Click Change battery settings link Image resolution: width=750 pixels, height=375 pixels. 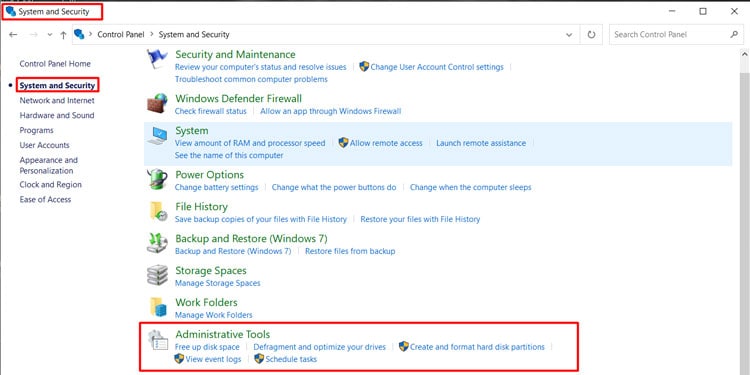(x=217, y=187)
